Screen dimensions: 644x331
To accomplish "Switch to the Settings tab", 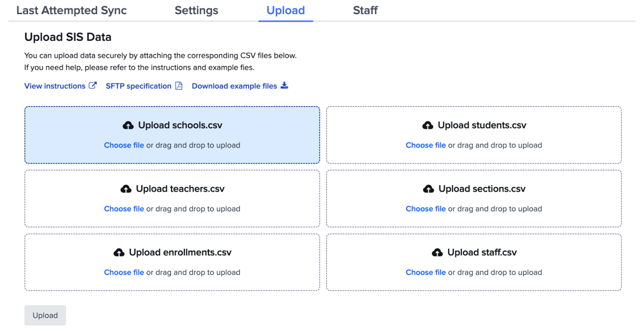I will [196, 10].
